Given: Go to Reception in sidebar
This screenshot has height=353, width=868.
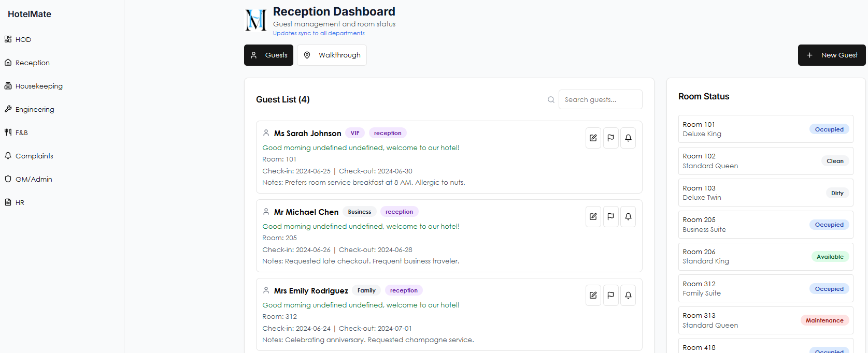Looking at the screenshot, I should pyautogui.click(x=27, y=63).
